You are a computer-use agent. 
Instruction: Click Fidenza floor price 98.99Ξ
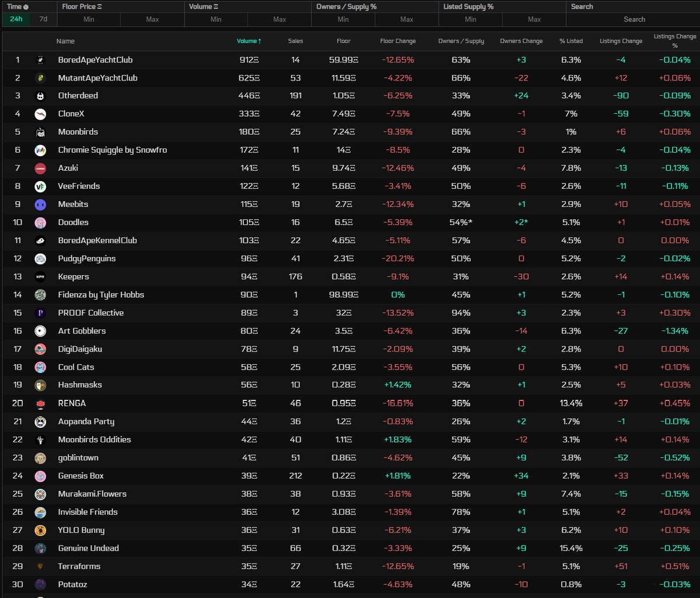[x=344, y=294]
